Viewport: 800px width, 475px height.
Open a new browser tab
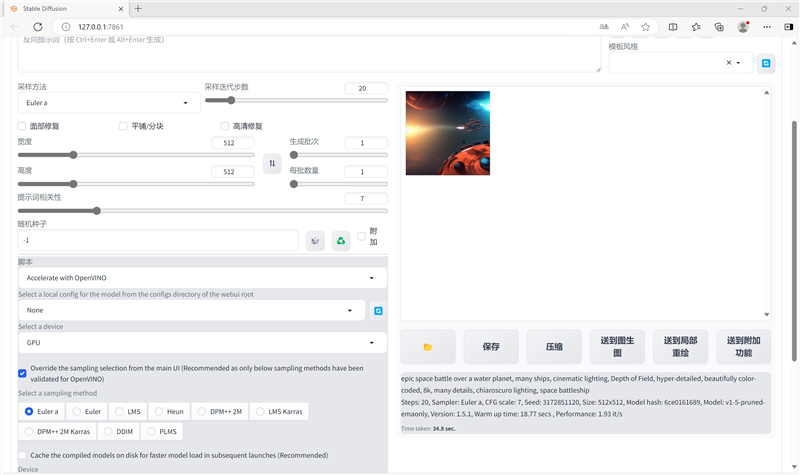point(138,9)
